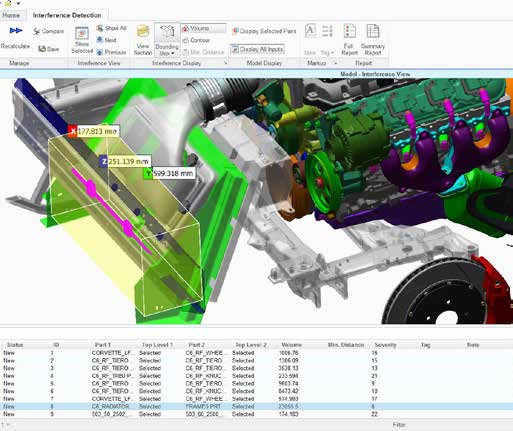The width and height of the screenshot is (513, 431).
Task: Expand the Bounding Box dropdown arrow
Action: pos(173,53)
